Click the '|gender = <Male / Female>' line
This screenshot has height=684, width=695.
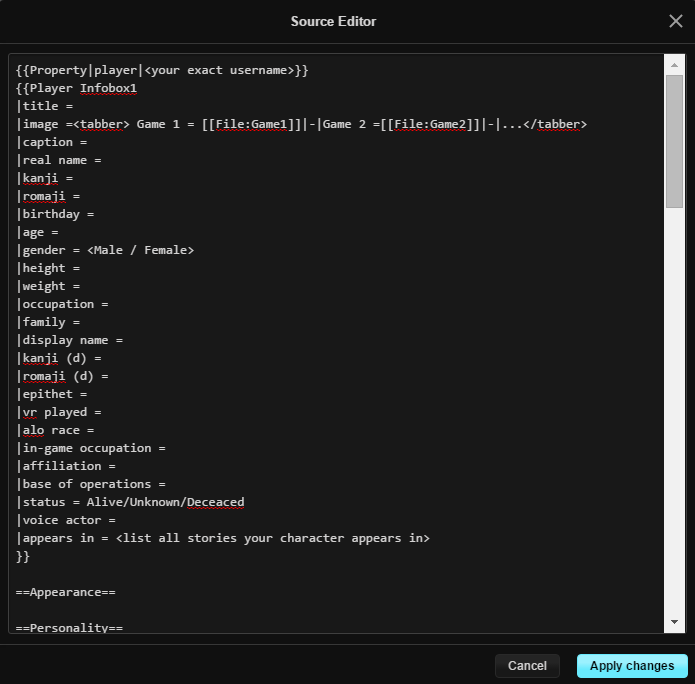105,250
